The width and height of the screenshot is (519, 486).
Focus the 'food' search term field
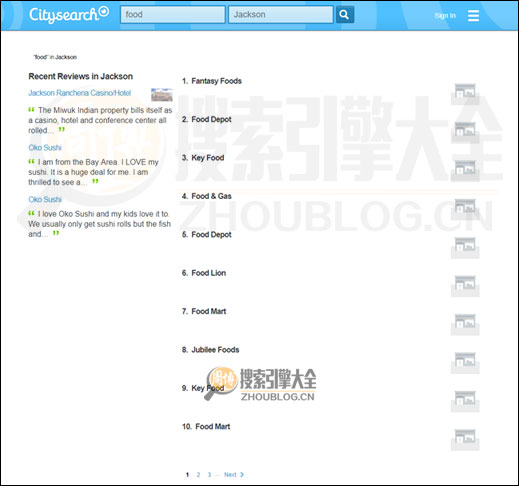point(173,15)
